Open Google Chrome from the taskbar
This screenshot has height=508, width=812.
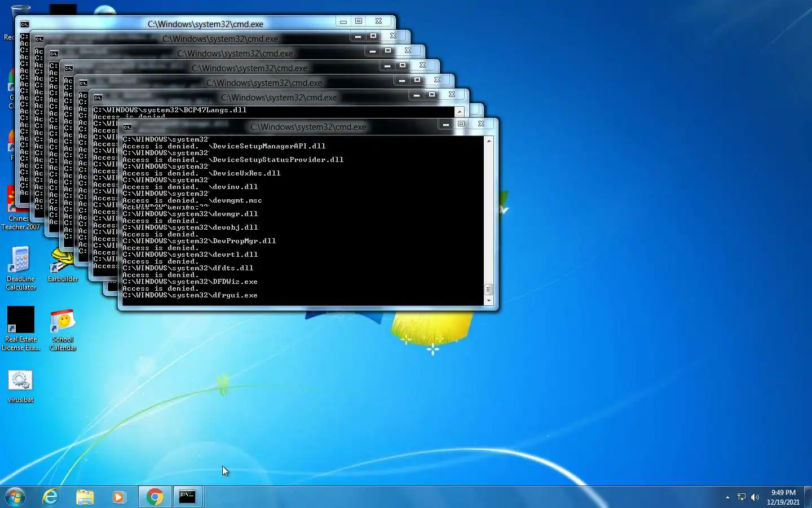(155, 497)
